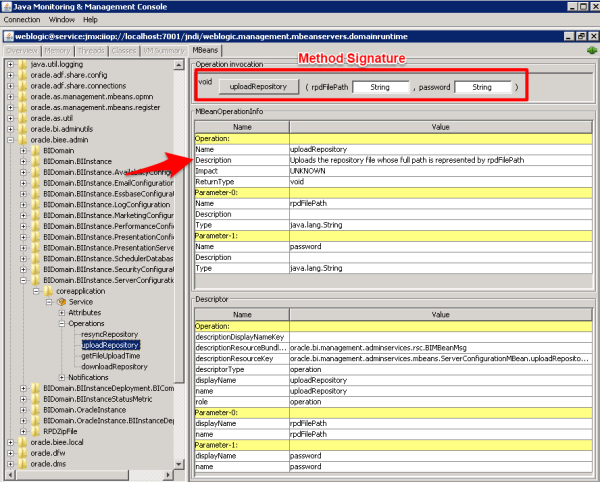Viewport: 600px width, 482px height.
Task: Click the RPDZipFile folder icon
Action: pos(35,431)
